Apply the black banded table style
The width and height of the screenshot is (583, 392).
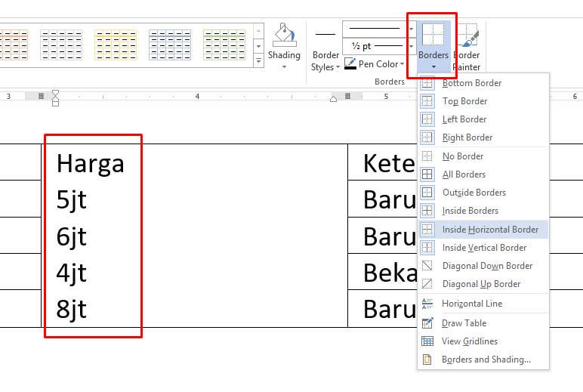coord(61,45)
